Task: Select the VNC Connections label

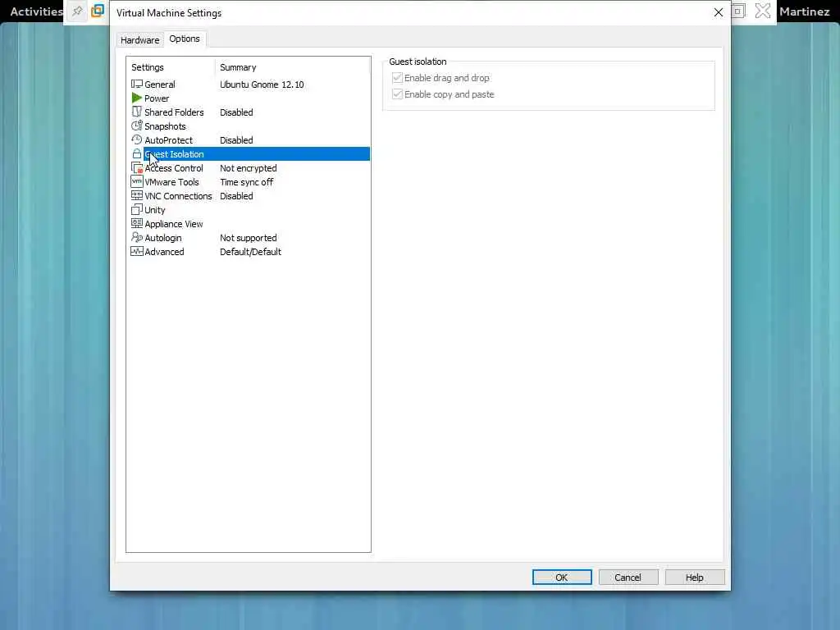Action: tap(178, 195)
